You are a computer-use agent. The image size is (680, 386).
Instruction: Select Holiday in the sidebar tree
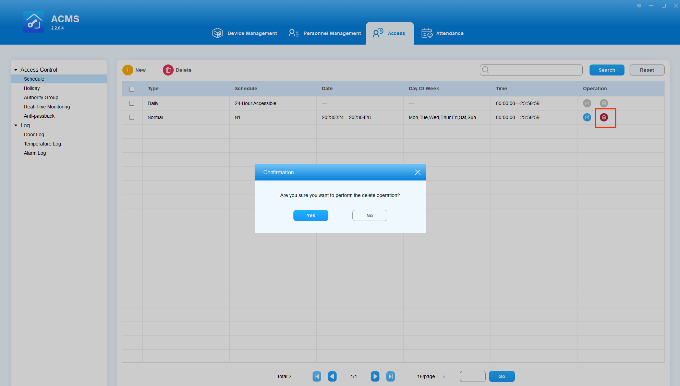click(x=32, y=88)
